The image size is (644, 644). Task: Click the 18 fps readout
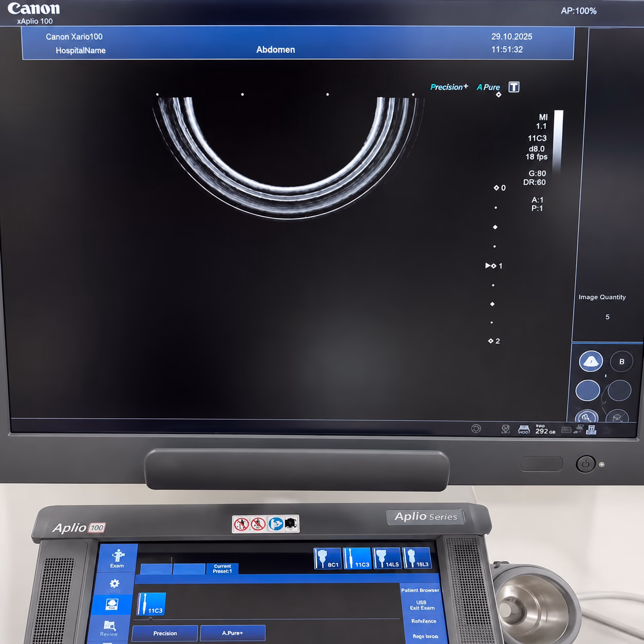[x=536, y=157]
